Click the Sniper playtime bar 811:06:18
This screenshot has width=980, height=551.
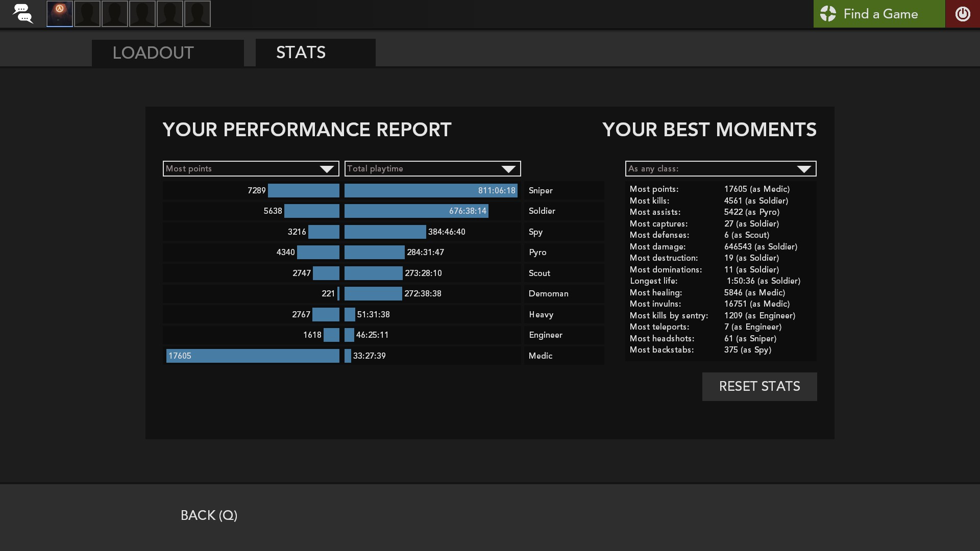coord(430,191)
